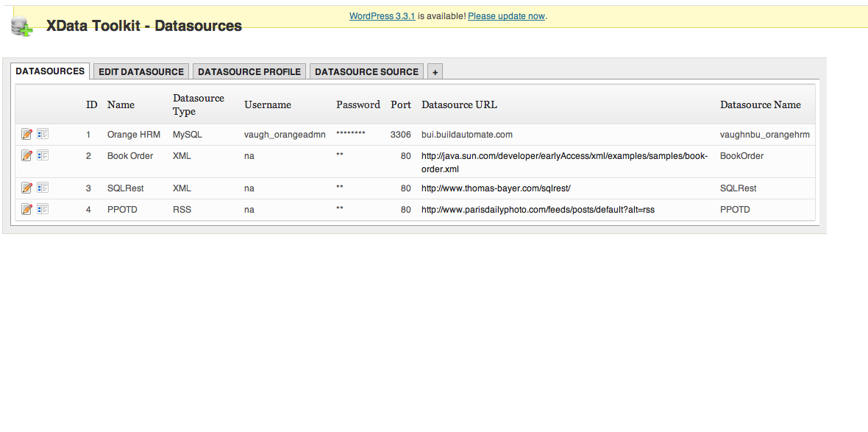Click the edit icon for Orange HRM row
Viewport: 868px width, 432px height.
tap(26, 134)
